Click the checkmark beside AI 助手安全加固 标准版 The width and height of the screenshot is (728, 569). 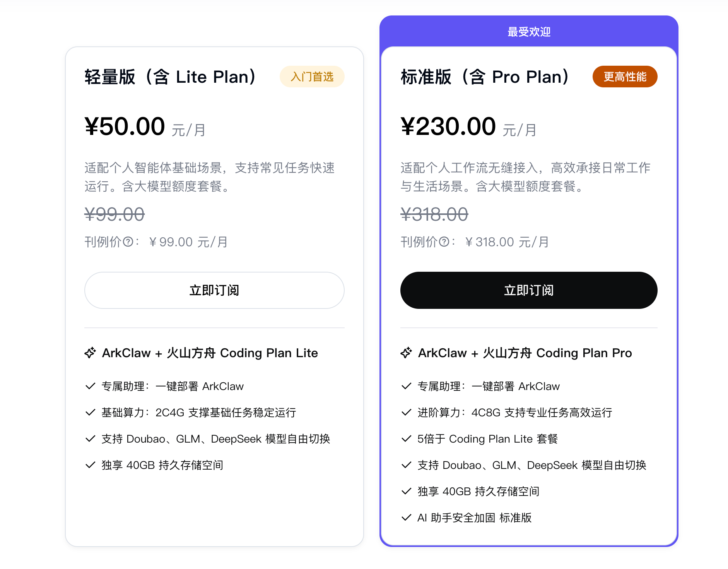click(406, 518)
